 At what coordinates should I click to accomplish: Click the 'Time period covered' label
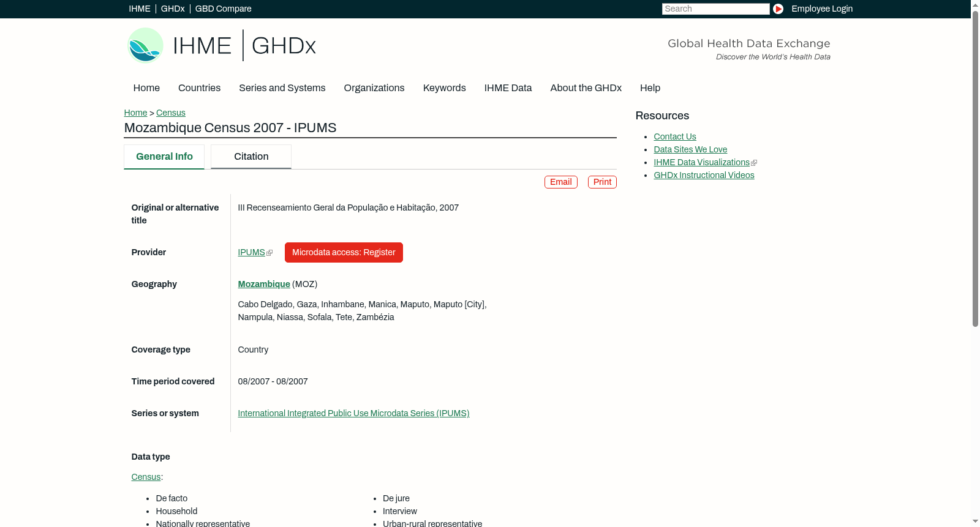point(173,381)
